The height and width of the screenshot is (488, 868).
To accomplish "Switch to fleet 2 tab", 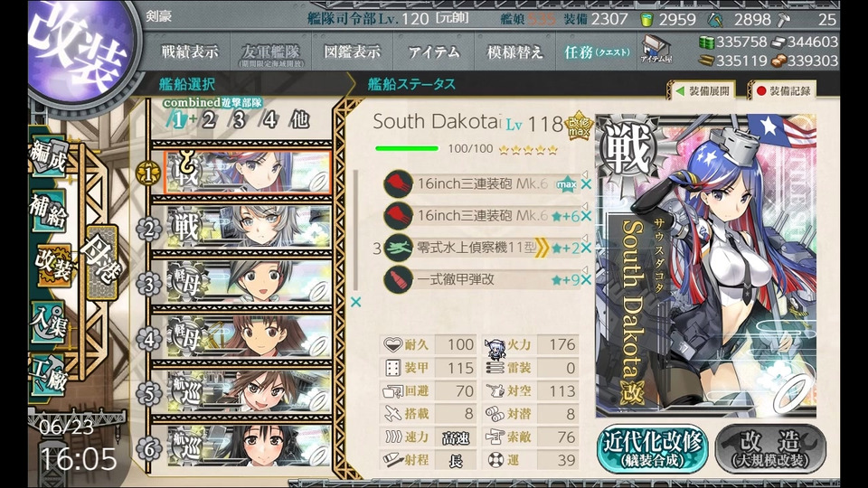I will point(208,119).
